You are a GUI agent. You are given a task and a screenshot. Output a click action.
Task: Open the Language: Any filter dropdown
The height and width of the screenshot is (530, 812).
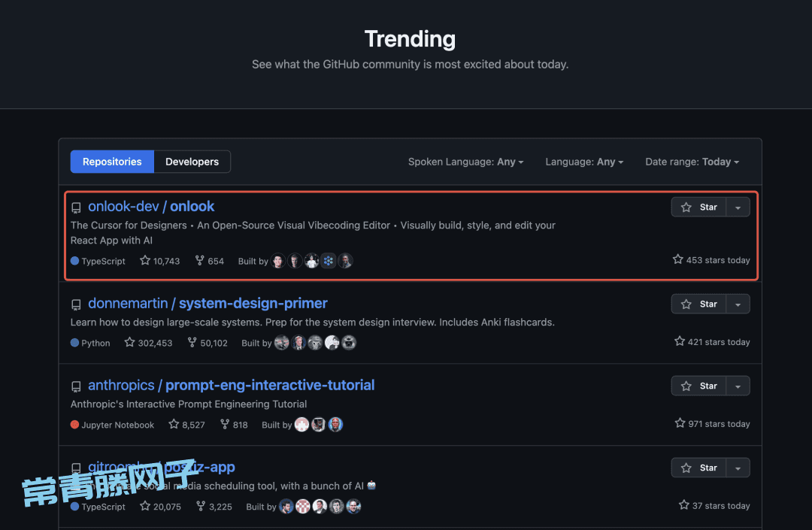(x=584, y=162)
